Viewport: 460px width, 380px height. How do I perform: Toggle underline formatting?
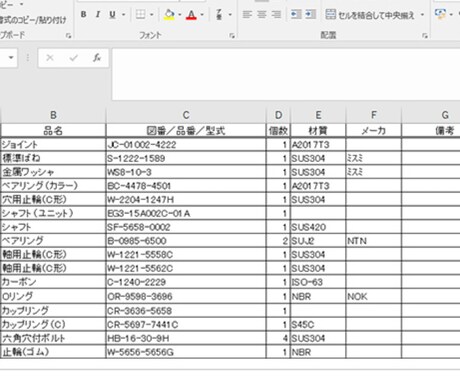click(x=112, y=14)
